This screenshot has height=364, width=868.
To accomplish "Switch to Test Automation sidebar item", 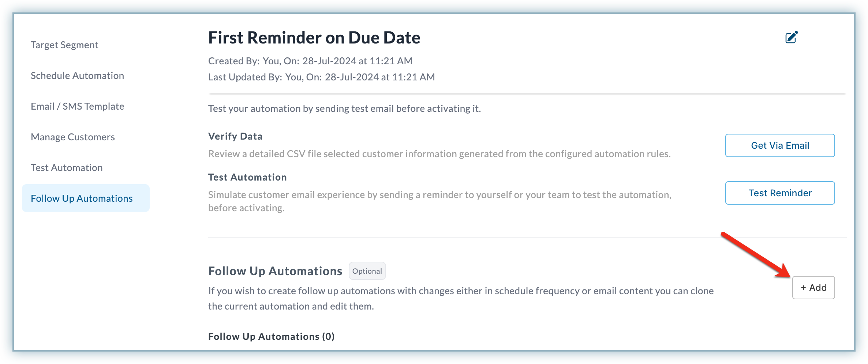I will [67, 168].
